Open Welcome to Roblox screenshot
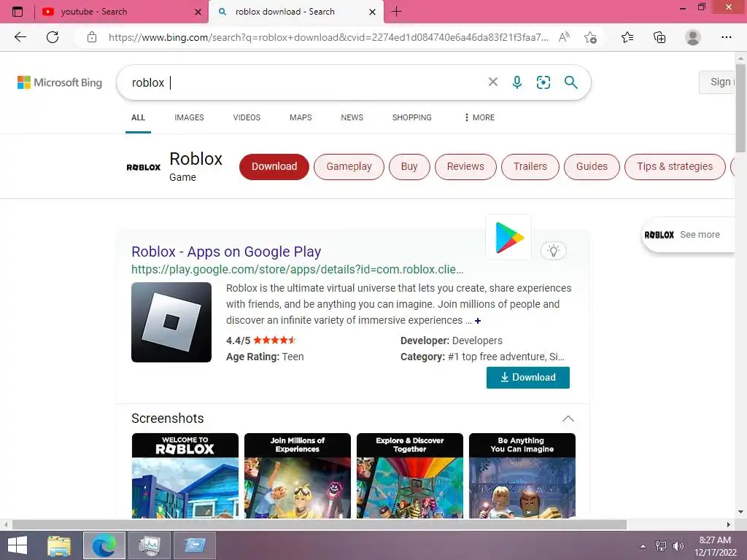The height and width of the screenshot is (560, 747). pos(185,475)
